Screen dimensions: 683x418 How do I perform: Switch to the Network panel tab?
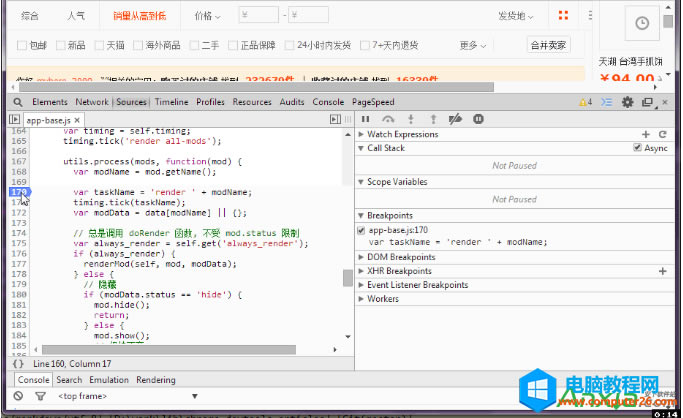pyautogui.click(x=92, y=102)
